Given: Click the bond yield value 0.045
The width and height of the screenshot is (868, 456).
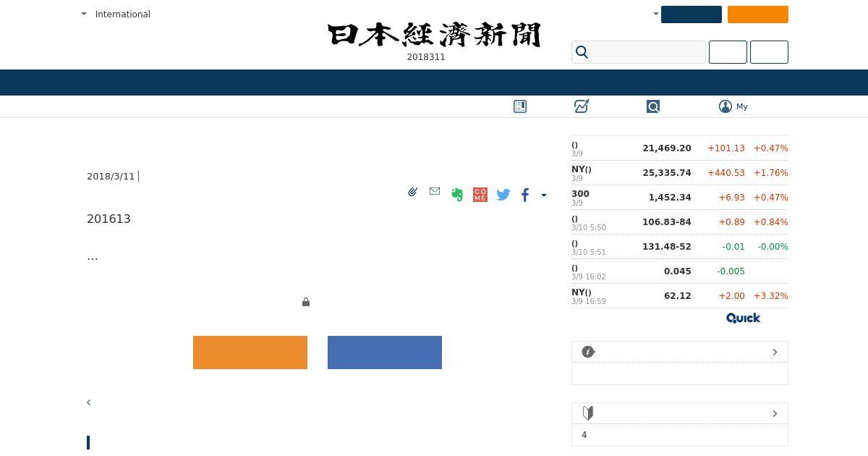Looking at the screenshot, I should pyautogui.click(x=678, y=271).
